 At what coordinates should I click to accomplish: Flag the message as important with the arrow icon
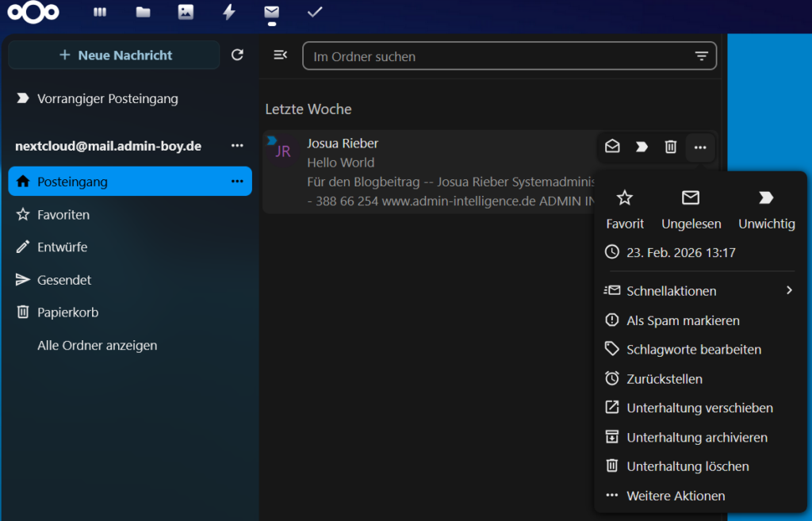(x=642, y=146)
